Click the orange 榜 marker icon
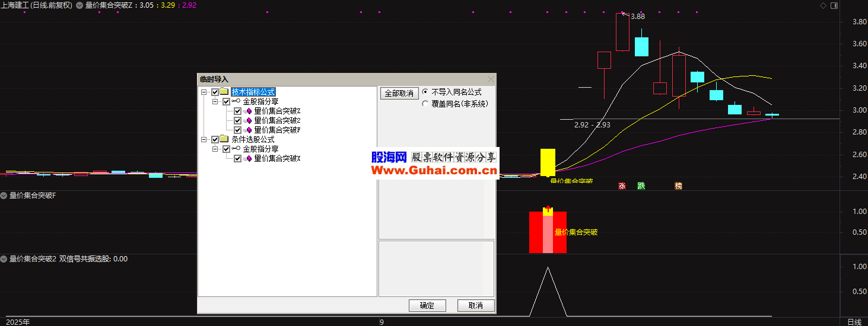 click(x=678, y=186)
